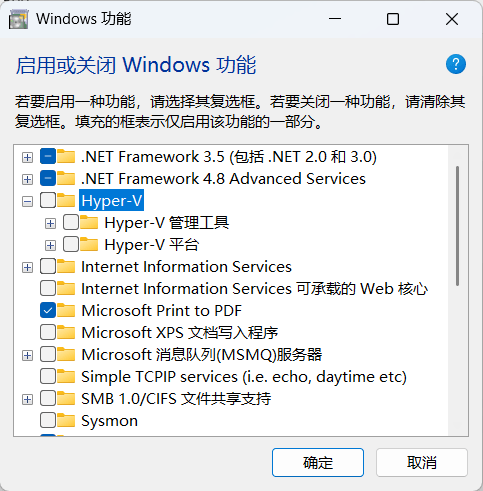Select the Microsoft Print to PDF label
Viewport: 483px width, 491px height.
(x=162, y=310)
